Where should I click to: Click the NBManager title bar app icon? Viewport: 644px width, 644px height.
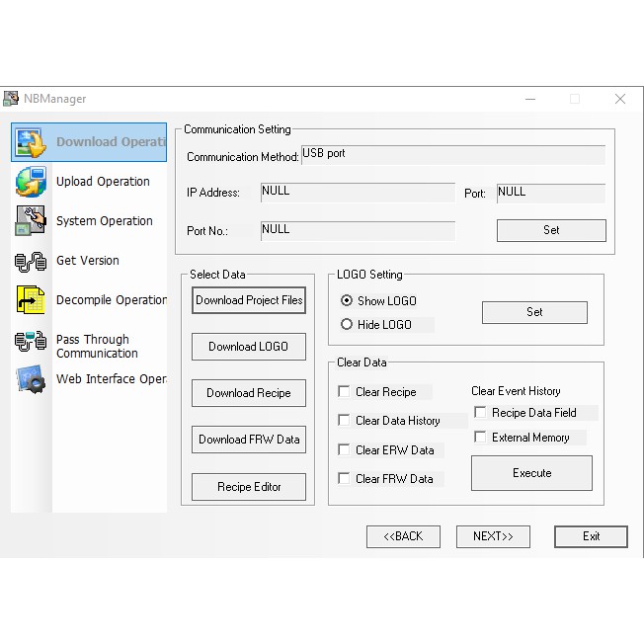(x=11, y=99)
